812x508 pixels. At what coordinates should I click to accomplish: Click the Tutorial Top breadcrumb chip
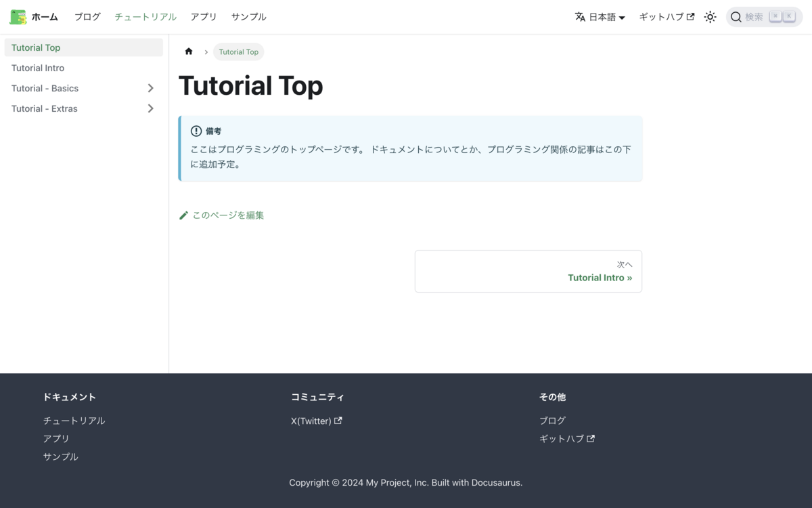pos(238,51)
